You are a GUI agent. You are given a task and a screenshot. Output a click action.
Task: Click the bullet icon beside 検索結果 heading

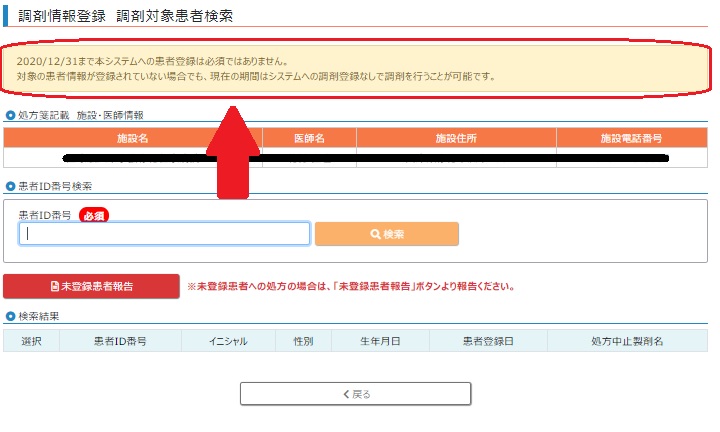pyautogui.click(x=10, y=316)
